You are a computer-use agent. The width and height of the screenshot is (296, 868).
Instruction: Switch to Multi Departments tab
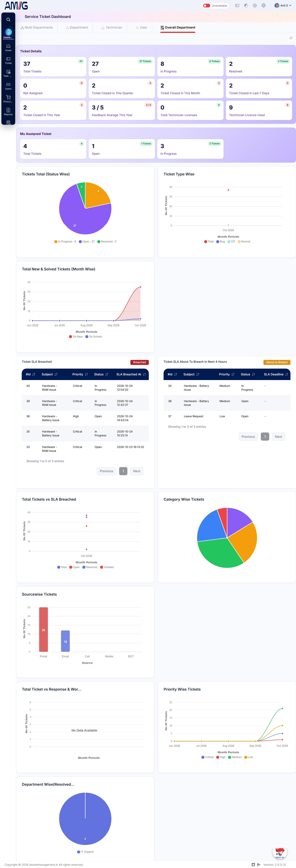tap(37, 28)
